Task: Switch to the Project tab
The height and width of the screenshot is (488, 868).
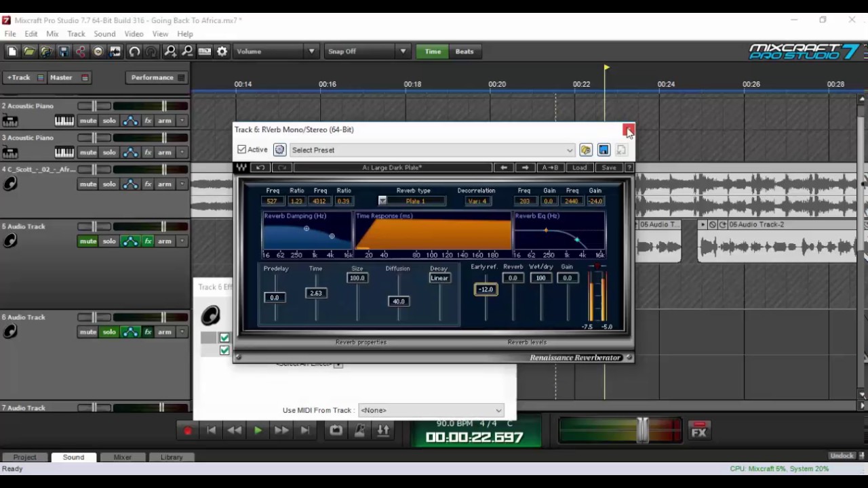Action: click(x=24, y=457)
